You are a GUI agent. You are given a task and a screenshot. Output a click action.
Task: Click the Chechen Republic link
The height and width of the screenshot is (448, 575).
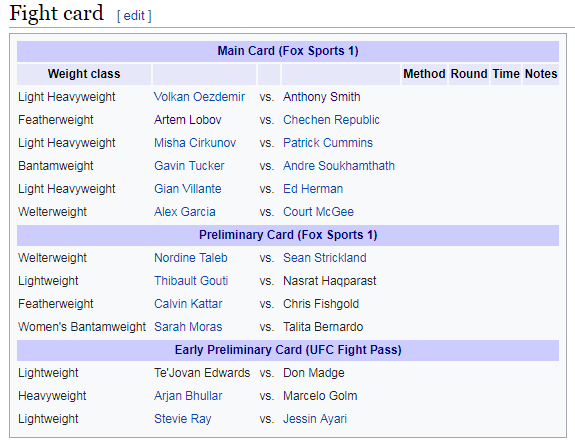[x=331, y=120]
